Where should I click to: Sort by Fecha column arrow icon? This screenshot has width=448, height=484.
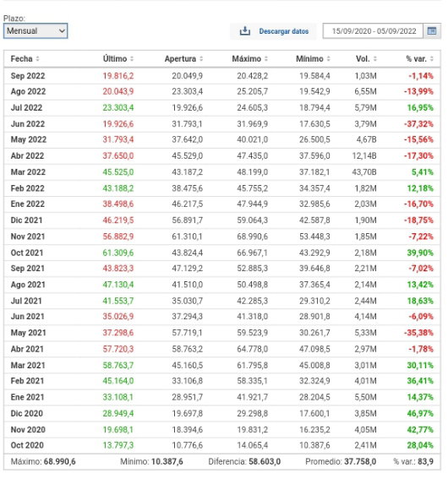38,58
